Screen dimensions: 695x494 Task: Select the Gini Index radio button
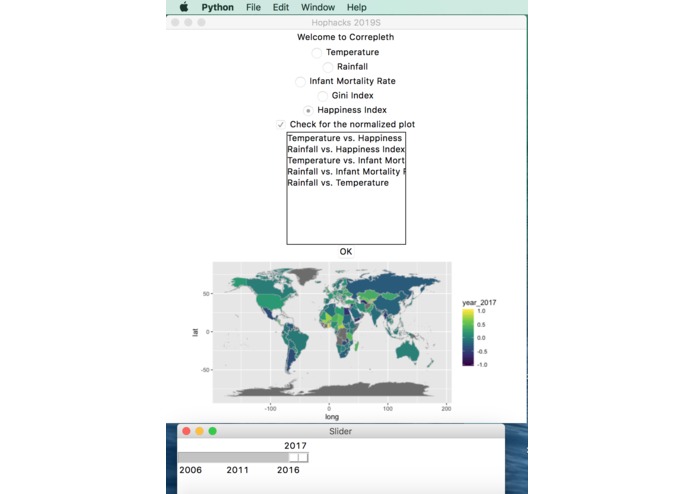(323, 96)
